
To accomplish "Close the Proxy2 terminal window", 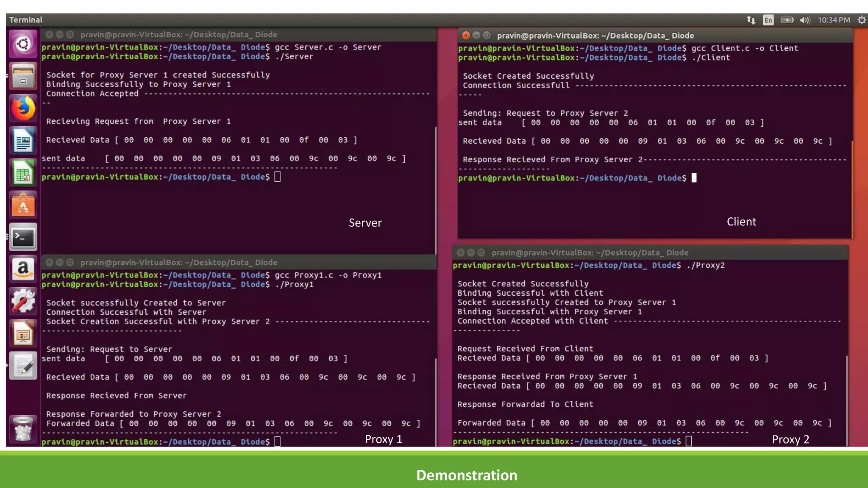I will (x=460, y=252).
